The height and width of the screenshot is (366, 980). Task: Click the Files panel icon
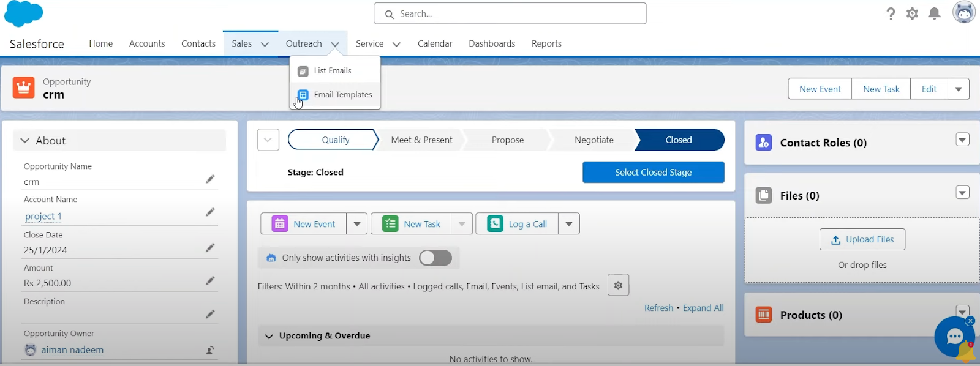[764, 195]
